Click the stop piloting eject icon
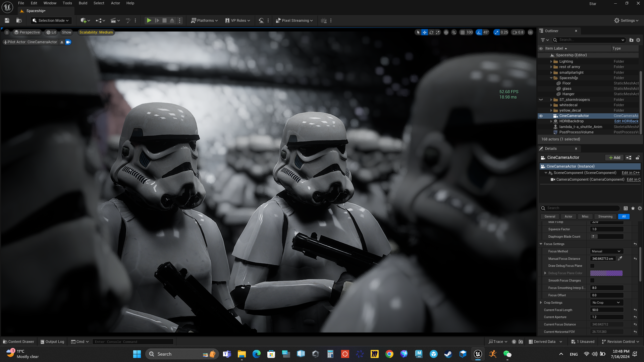This screenshot has width=644, height=362. [x=62, y=42]
